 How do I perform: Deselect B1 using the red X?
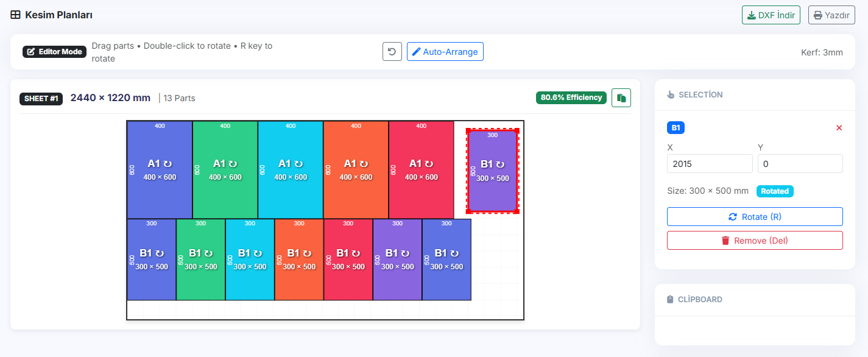click(839, 128)
